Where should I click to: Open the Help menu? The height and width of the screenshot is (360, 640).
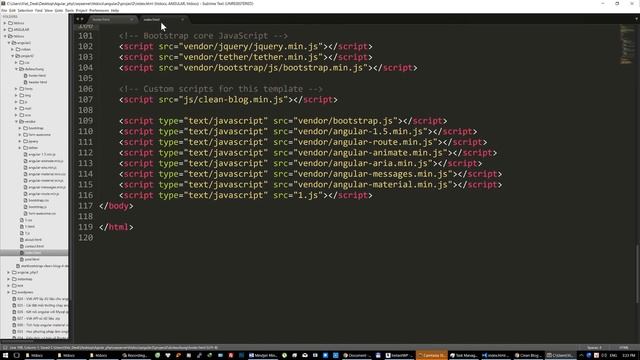pyautogui.click(x=115, y=10)
